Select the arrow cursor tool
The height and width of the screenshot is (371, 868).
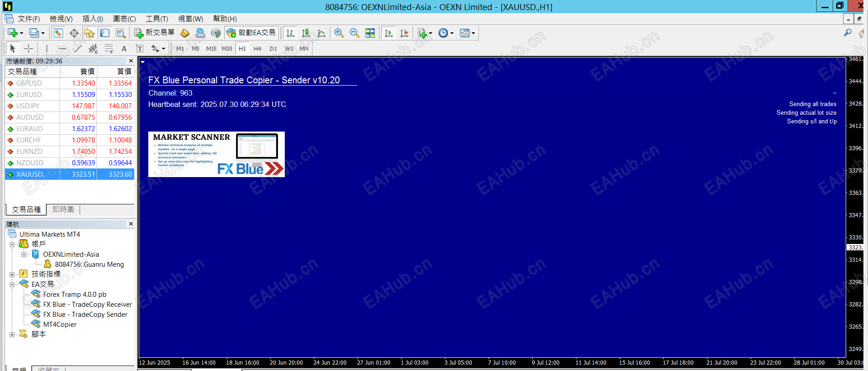[13, 48]
